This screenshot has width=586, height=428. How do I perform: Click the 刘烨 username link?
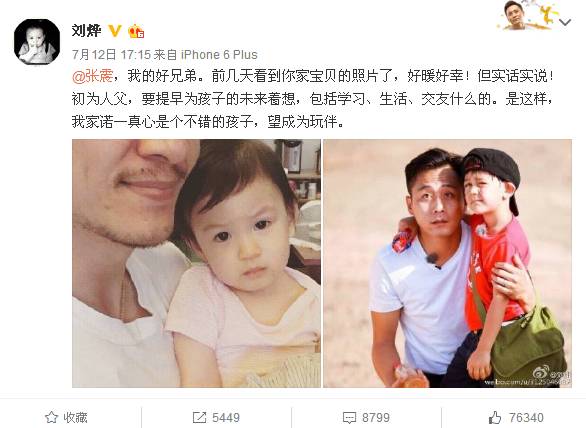pos(86,31)
